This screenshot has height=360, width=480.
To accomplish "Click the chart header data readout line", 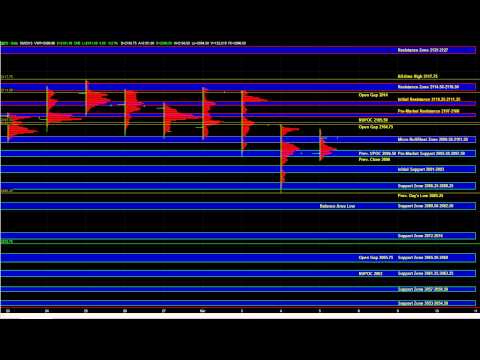I will [x=123, y=43].
